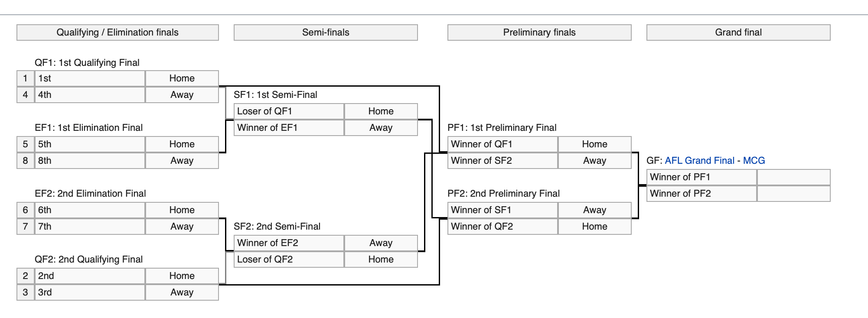The height and width of the screenshot is (318, 868).
Task: Click the Preliminary finals column header
Action: tap(539, 32)
